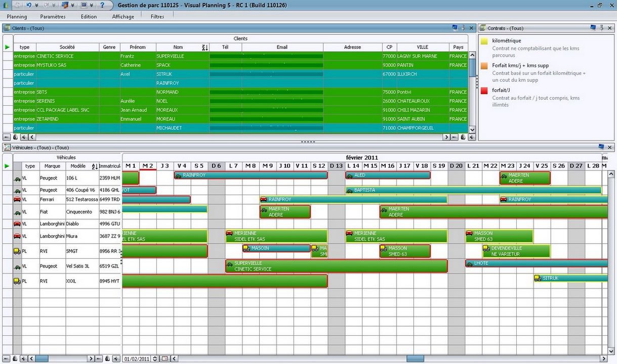This screenshot has height=364, width=617.
Task: Select the Forfait kms/j orange color swatch
Action: coord(484,66)
